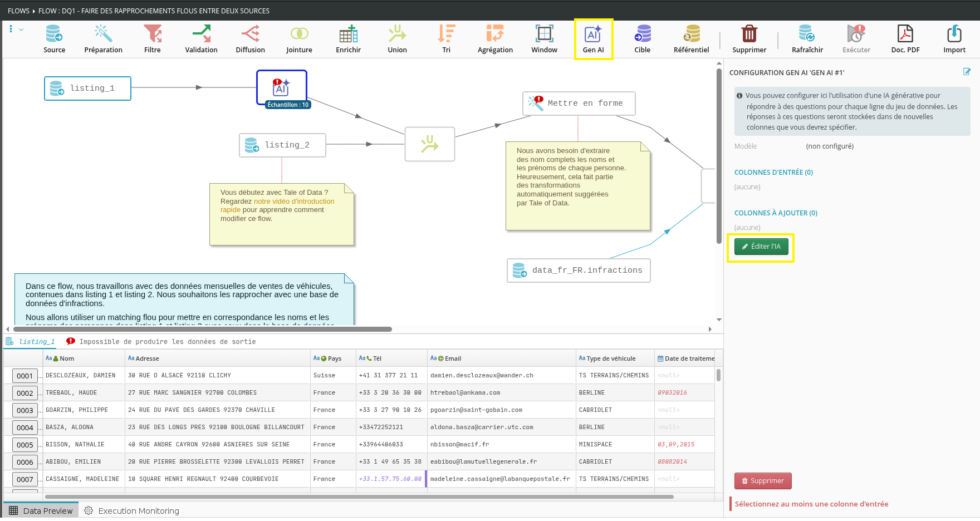Select the Gen AI node on canvas

click(x=281, y=87)
